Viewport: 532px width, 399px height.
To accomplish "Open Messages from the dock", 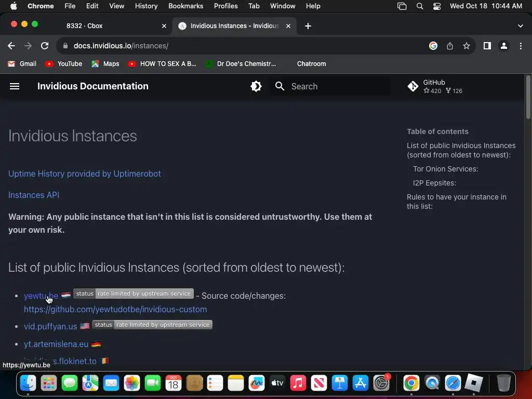I will point(70,383).
